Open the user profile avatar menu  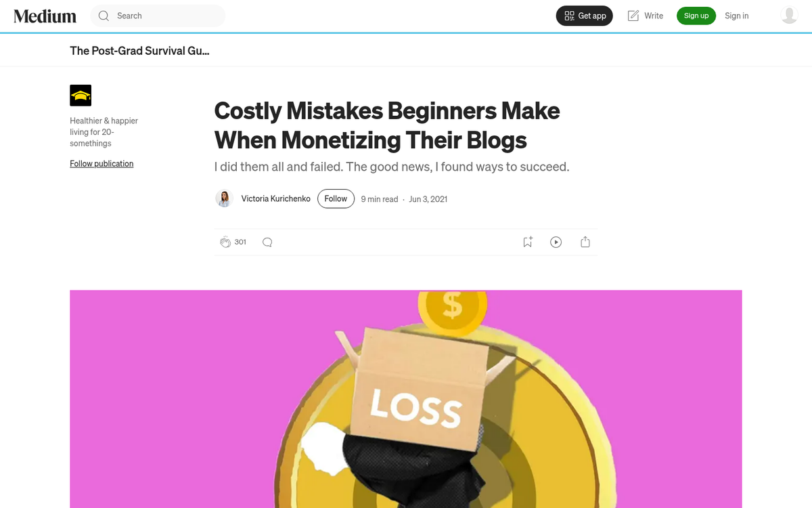[x=789, y=16]
